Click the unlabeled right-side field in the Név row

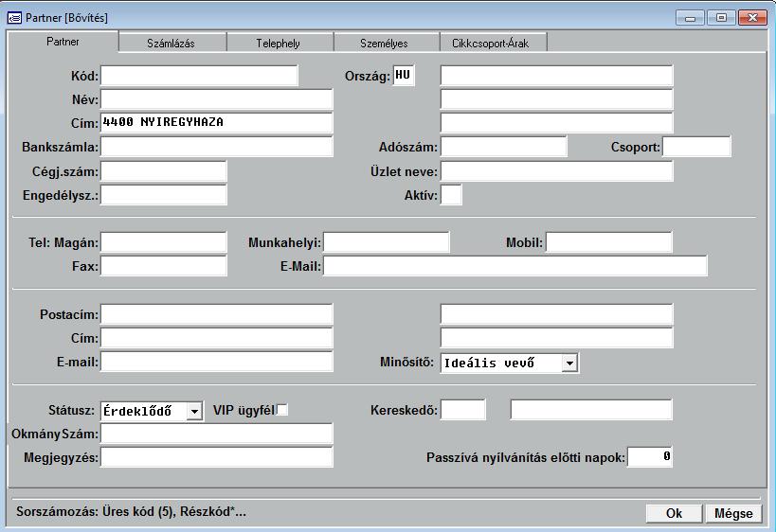pos(557,100)
